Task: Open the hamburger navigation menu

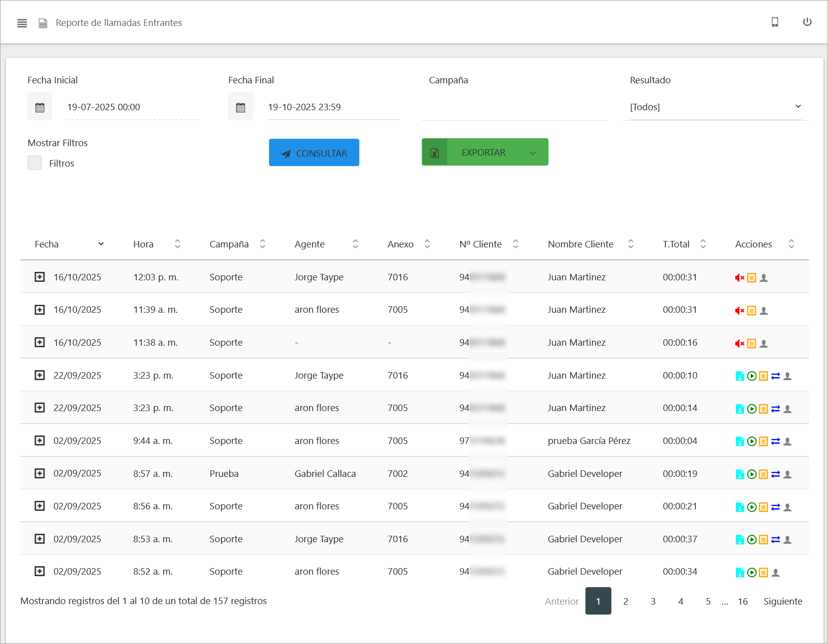Action: click(x=22, y=23)
